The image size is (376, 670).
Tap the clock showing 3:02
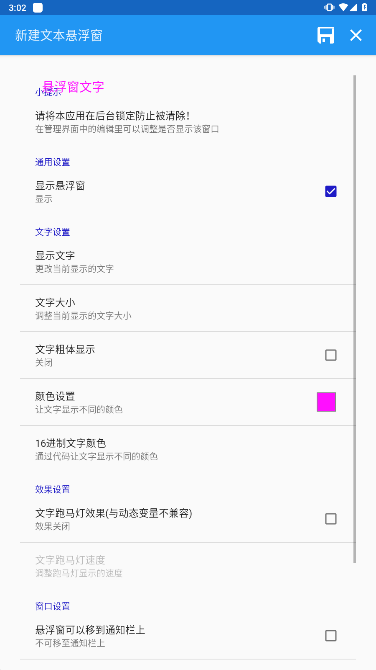pyautogui.click(x=17, y=8)
